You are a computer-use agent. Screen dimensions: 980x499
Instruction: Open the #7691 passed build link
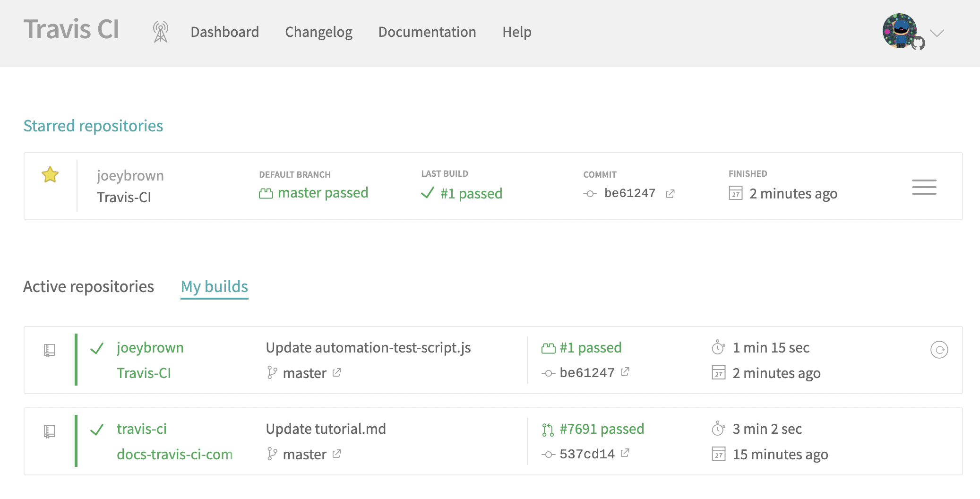coord(602,429)
